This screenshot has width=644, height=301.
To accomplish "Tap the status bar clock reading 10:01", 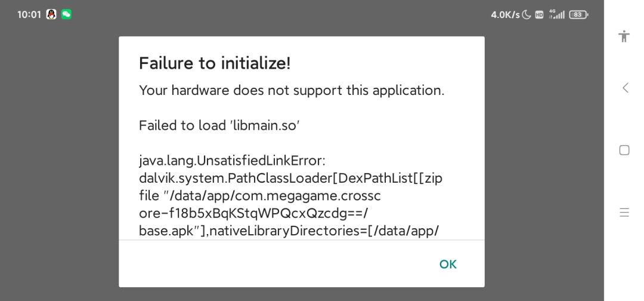I will (x=29, y=15).
